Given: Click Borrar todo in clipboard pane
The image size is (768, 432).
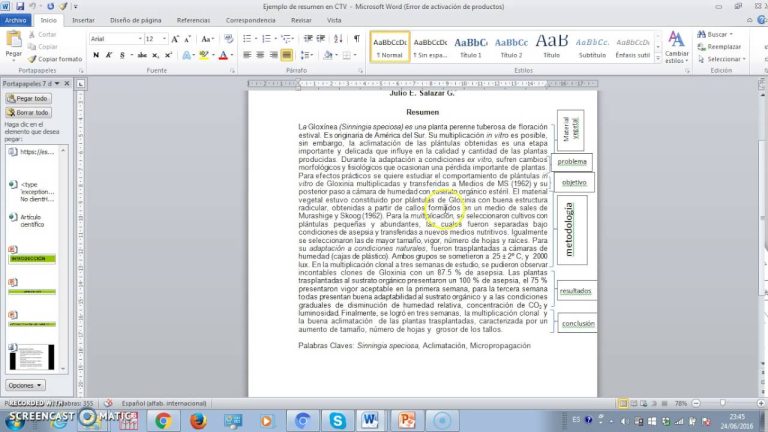Looking at the screenshot, I should [28, 113].
